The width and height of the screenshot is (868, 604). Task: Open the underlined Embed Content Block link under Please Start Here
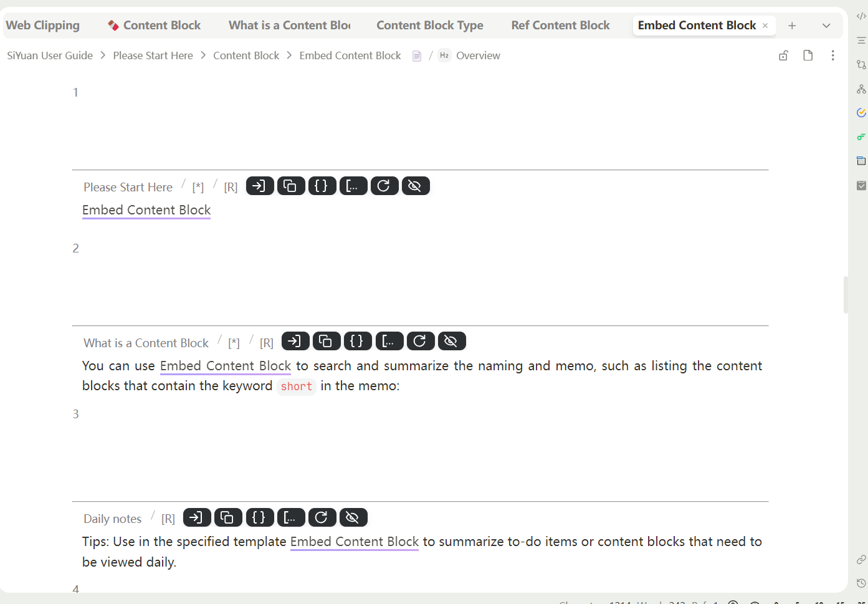click(146, 210)
